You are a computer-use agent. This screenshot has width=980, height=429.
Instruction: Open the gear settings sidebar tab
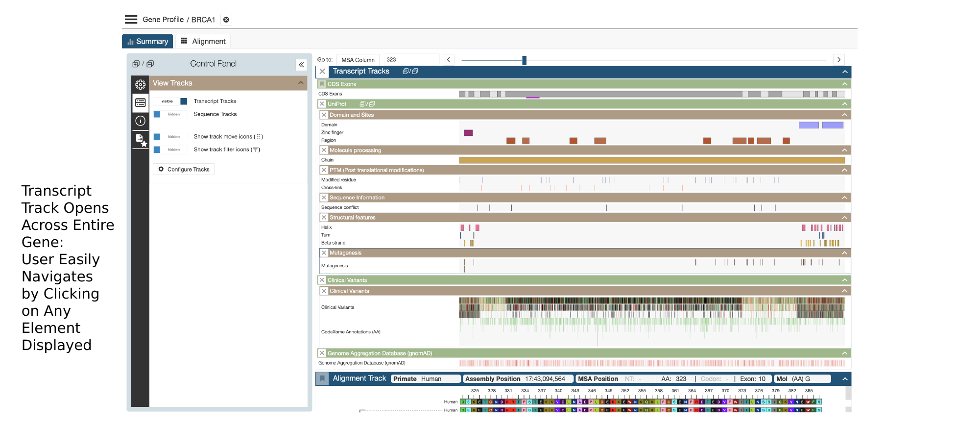(141, 84)
